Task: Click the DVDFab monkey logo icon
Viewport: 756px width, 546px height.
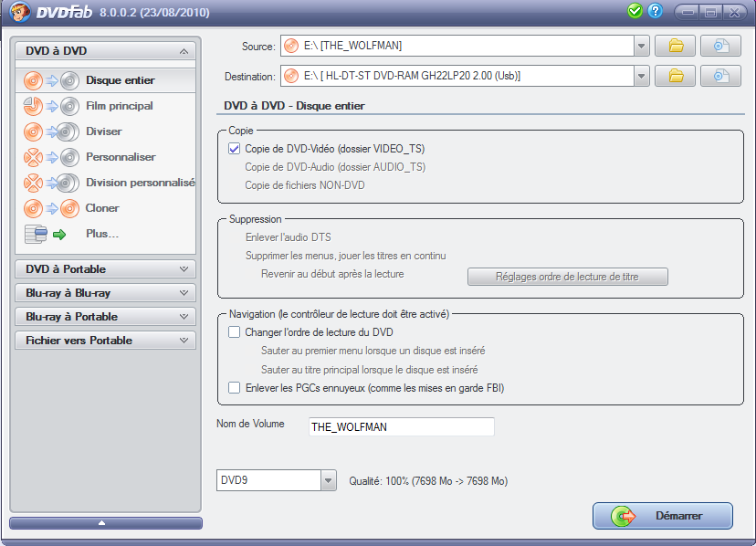Action: click(20, 12)
